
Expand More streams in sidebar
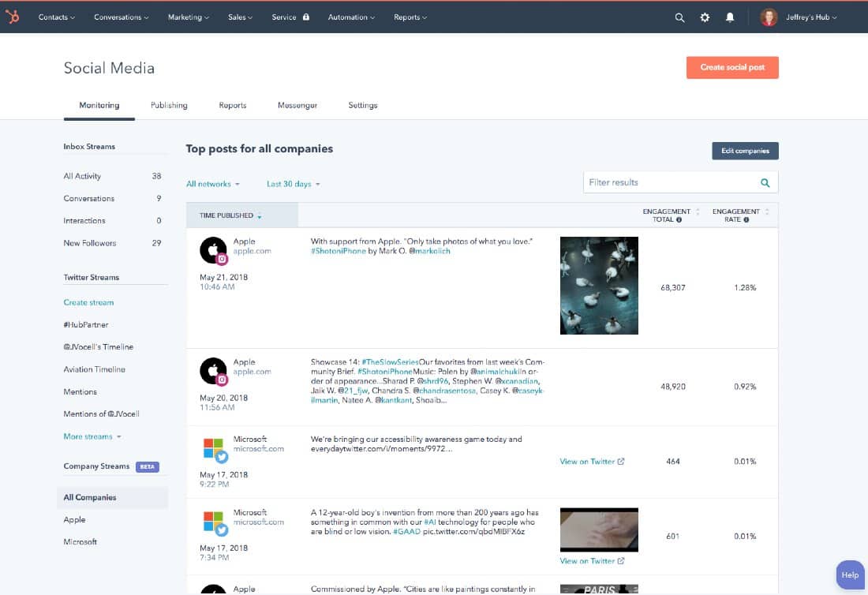[92, 436]
